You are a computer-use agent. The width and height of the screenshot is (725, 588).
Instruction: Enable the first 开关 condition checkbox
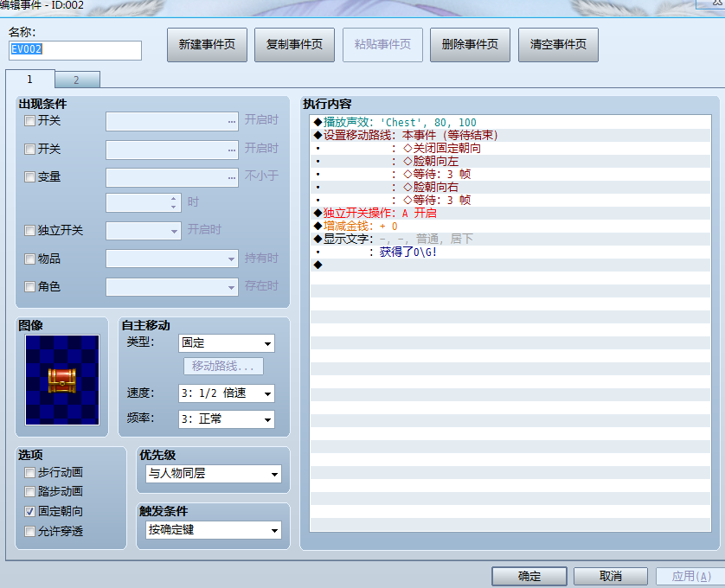point(29,121)
